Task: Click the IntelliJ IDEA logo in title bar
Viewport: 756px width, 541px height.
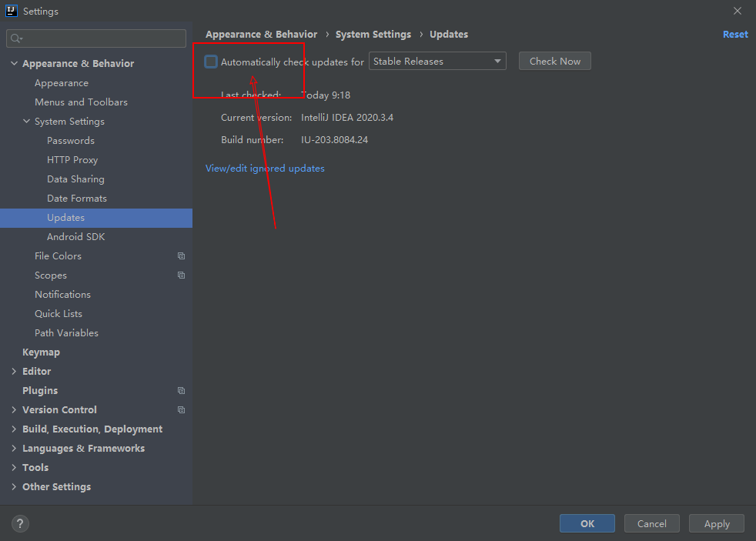Action: click(11, 11)
